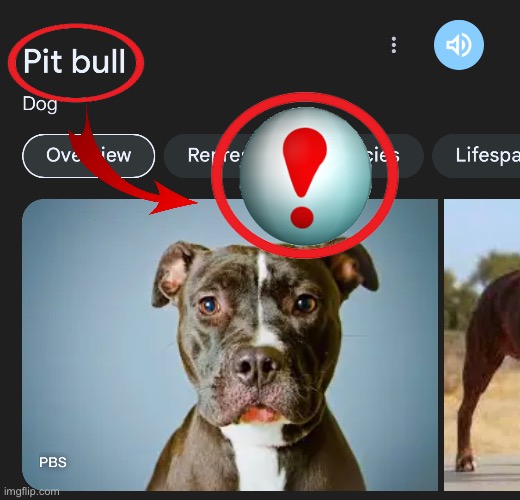Select the Overview tab

[x=89, y=156]
